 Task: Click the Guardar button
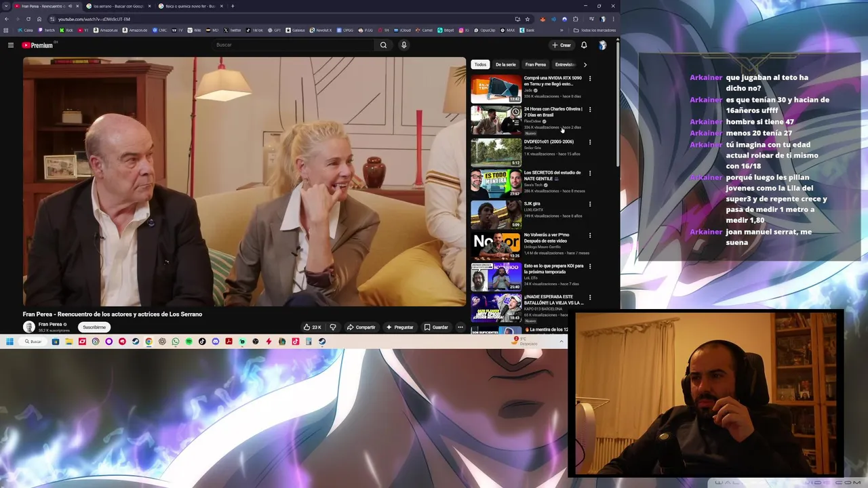coord(436,327)
